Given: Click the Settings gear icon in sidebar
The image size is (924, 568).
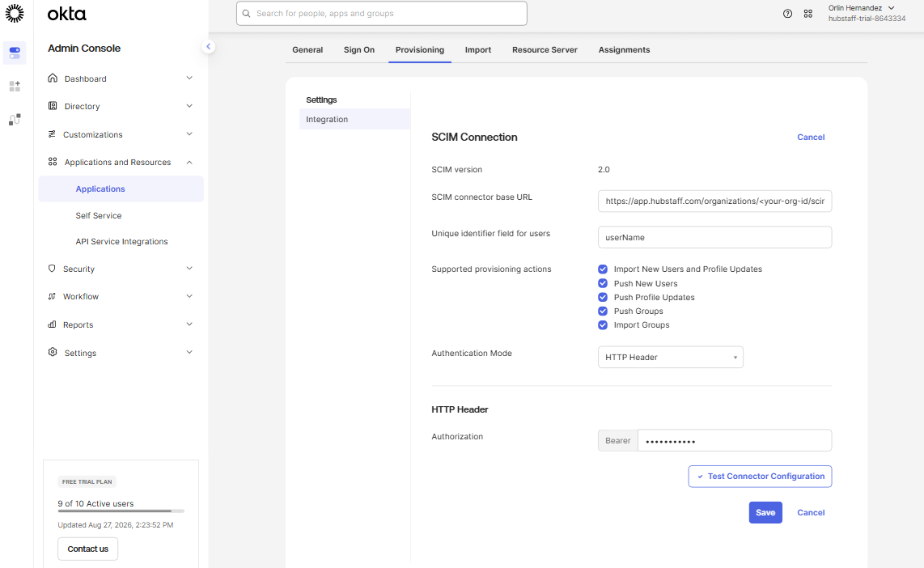Looking at the screenshot, I should 53,352.
